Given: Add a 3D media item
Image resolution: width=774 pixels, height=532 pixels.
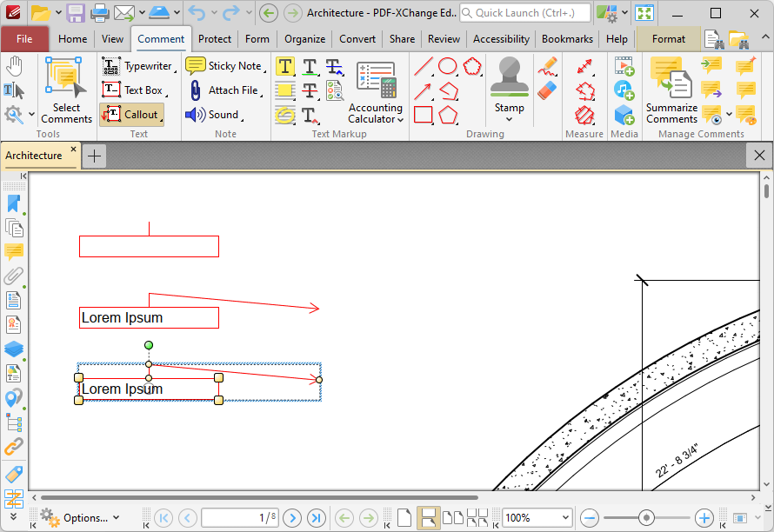Looking at the screenshot, I should click(x=624, y=115).
